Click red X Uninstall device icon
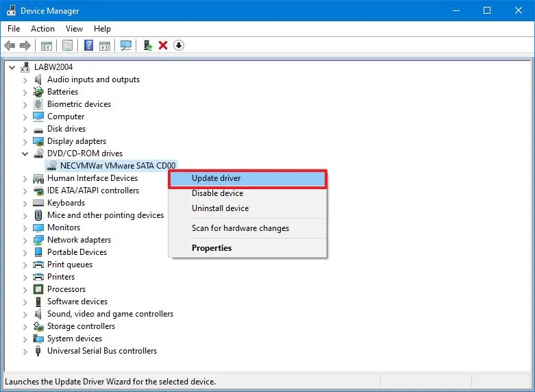Viewport: 535px width, 392px height. click(x=163, y=45)
